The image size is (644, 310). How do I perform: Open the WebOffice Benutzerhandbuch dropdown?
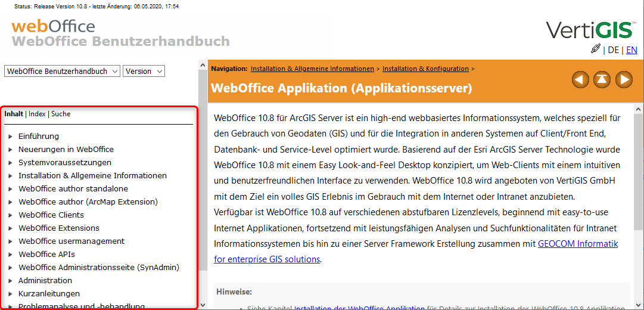click(x=63, y=71)
